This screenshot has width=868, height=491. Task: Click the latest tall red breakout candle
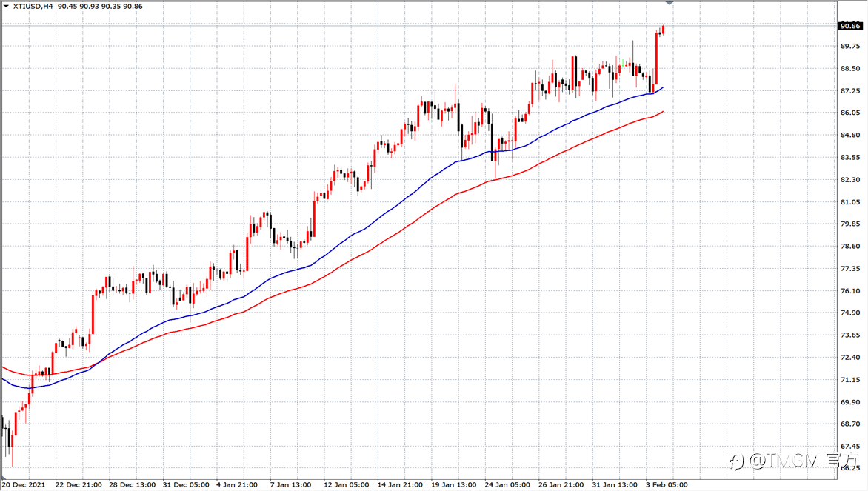656,59
